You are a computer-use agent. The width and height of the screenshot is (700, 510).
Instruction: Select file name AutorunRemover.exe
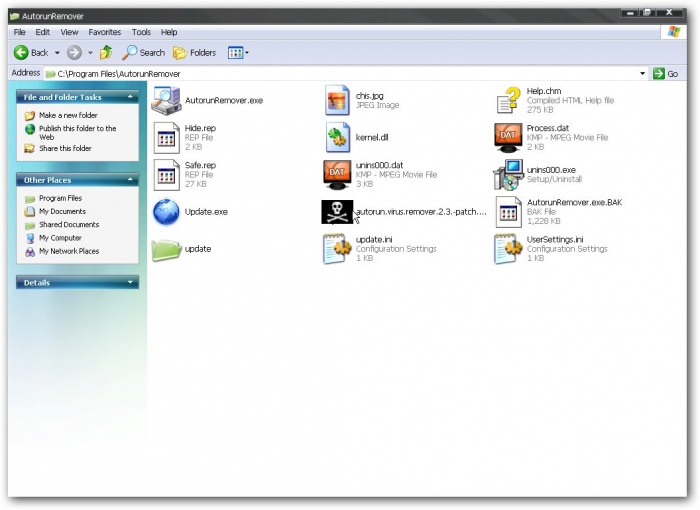point(224,100)
